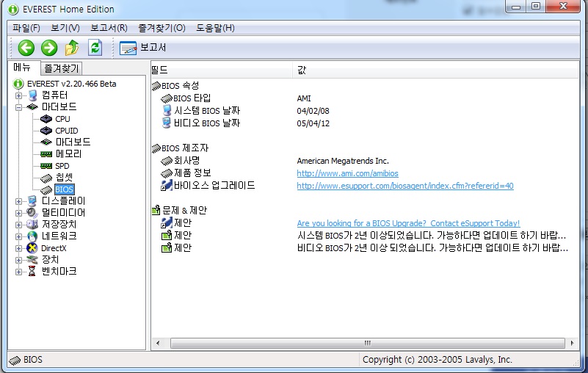Click the 네트워크 globe icon
This screenshot has height=373, width=588.
coord(32,236)
